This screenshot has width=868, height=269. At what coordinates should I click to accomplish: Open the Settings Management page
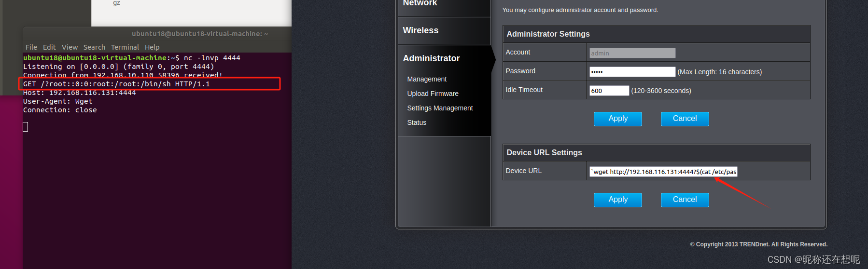click(x=440, y=108)
